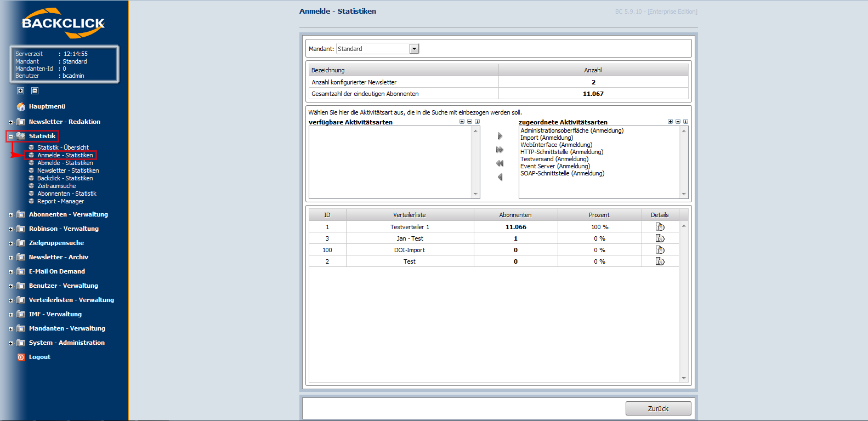Click info icon above verfügbare Aktivitätsarten list
Viewport: 868px width, 421px height.
tap(477, 122)
